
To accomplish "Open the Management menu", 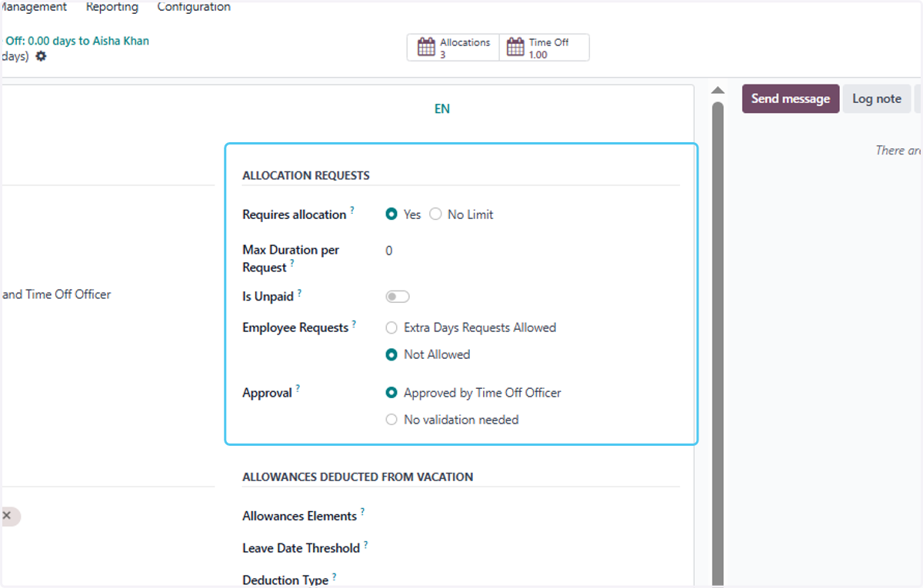I will click(x=35, y=7).
